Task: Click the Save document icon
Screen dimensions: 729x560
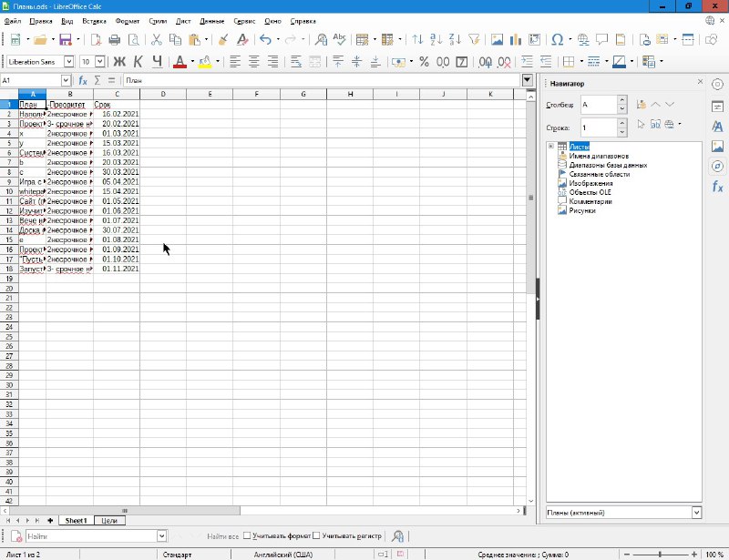Action: (65, 40)
